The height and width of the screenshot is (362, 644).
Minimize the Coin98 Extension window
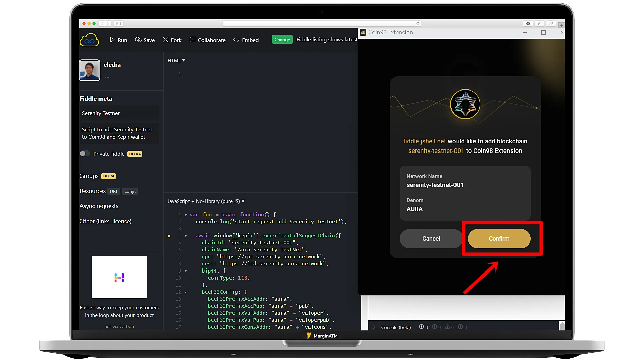tap(525, 32)
